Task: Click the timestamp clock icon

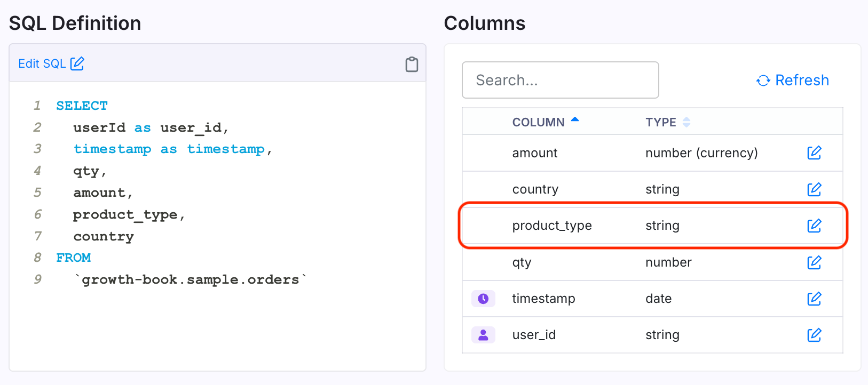Action: 483,299
